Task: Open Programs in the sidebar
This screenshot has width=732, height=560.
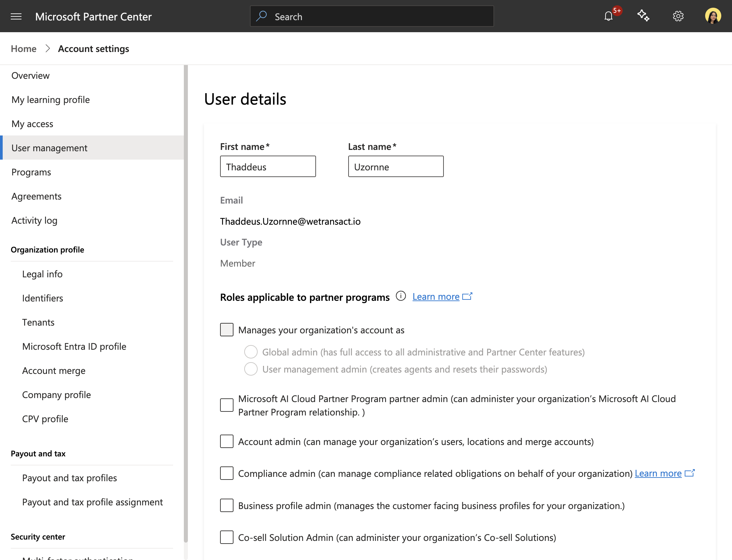Action: tap(92, 172)
